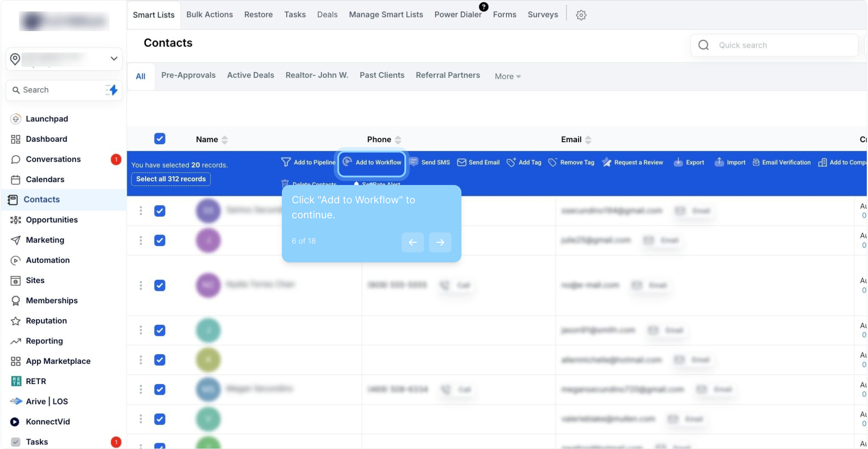The height and width of the screenshot is (449, 868).
Task: Uncheck the first contact row checkbox
Action: [160, 211]
